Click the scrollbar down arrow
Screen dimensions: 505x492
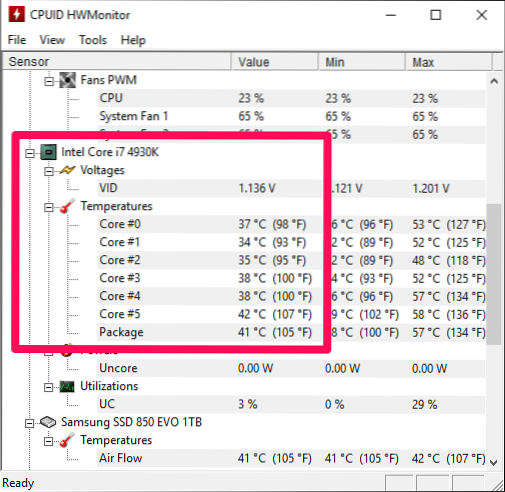click(x=494, y=462)
